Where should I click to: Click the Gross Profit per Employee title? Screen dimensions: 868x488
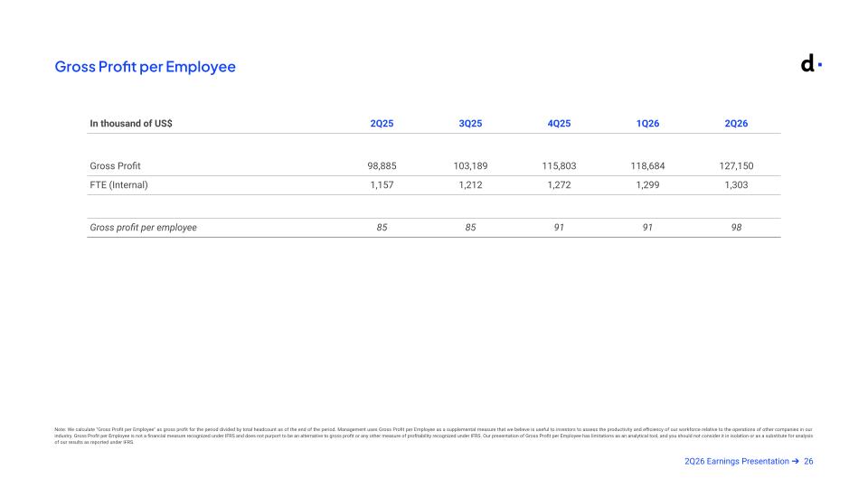point(145,66)
